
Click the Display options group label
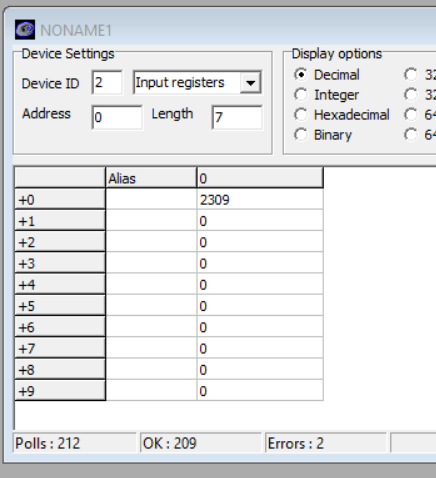coord(337,54)
